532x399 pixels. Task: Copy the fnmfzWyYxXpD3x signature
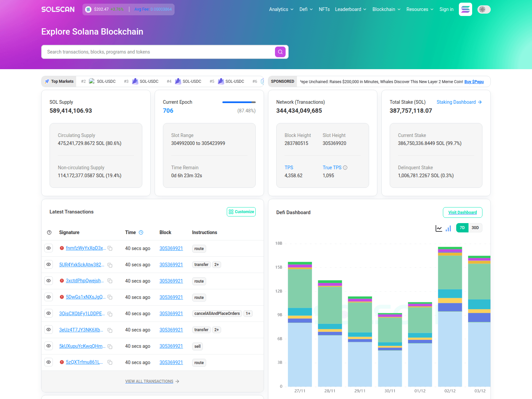[x=110, y=248]
